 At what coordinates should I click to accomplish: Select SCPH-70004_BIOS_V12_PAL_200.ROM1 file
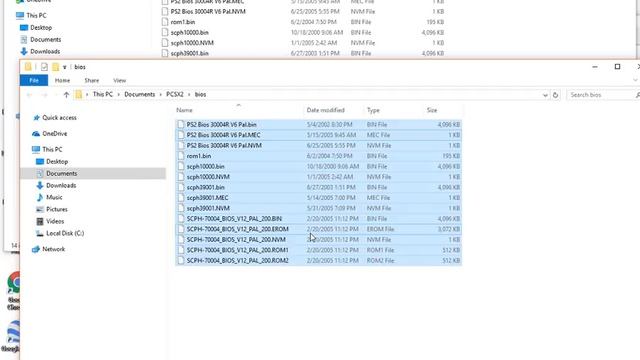click(x=238, y=250)
